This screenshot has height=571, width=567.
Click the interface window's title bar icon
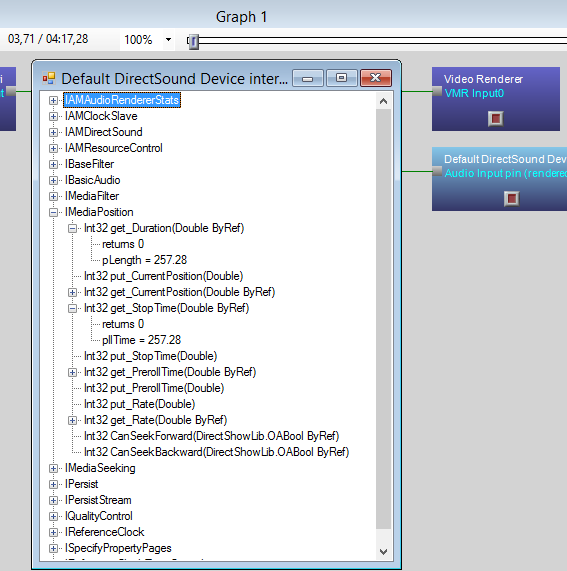(x=49, y=78)
